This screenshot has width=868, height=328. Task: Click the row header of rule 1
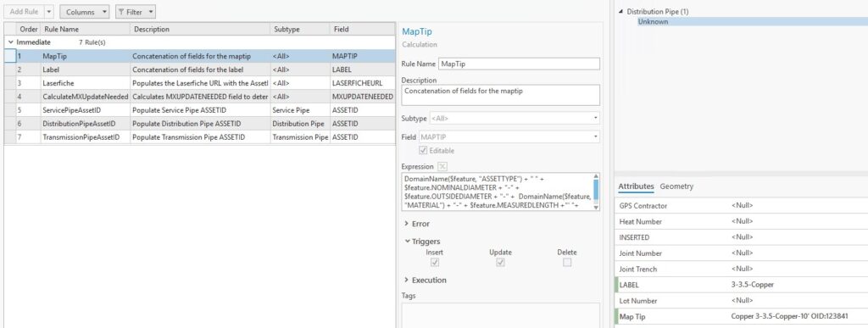(x=10, y=56)
